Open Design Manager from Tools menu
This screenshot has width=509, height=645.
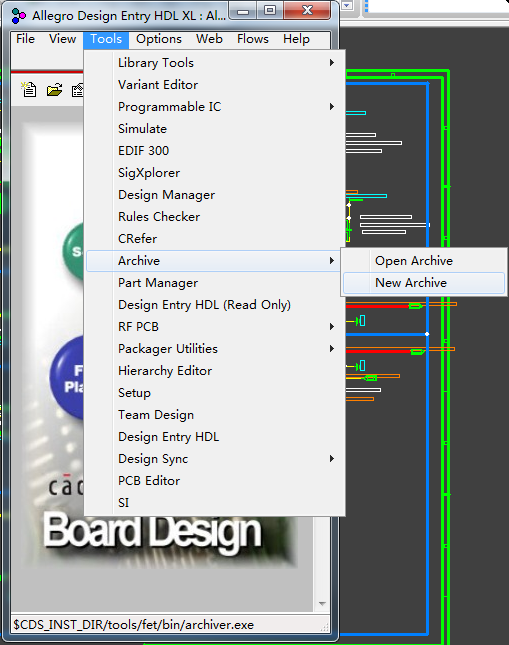214,195
